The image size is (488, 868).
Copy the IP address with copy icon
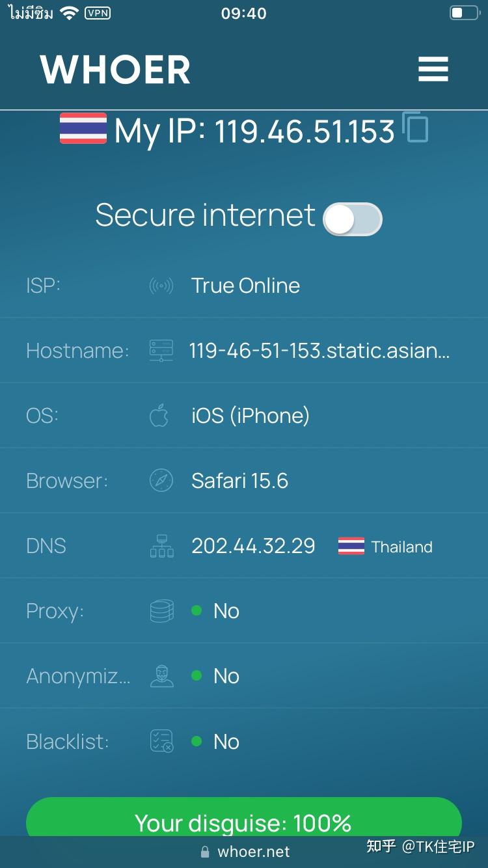coord(415,128)
